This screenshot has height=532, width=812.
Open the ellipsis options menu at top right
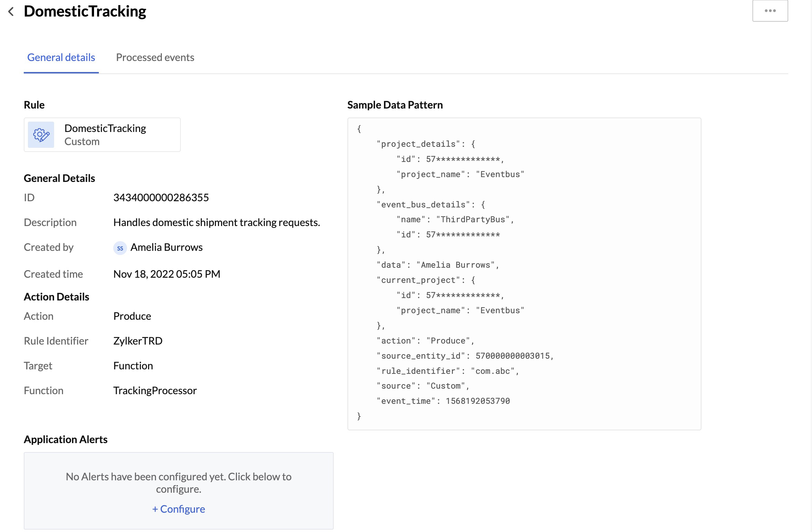point(770,11)
